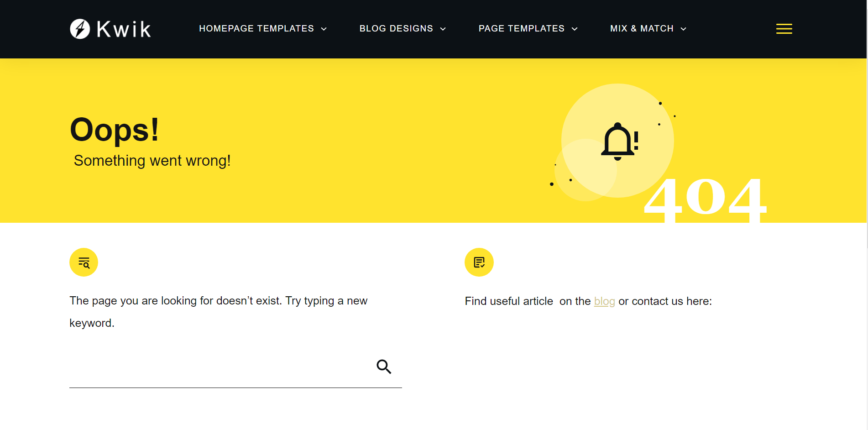Focus the keyword search input field

(219, 367)
